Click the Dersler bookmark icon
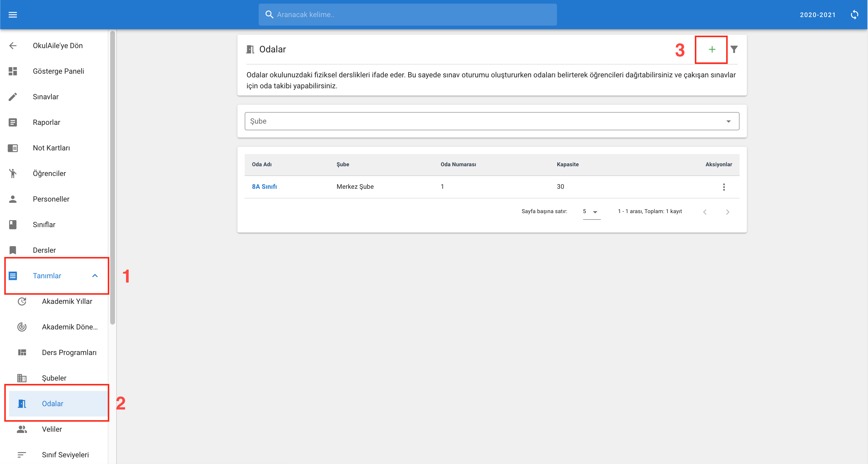 click(13, 250)
